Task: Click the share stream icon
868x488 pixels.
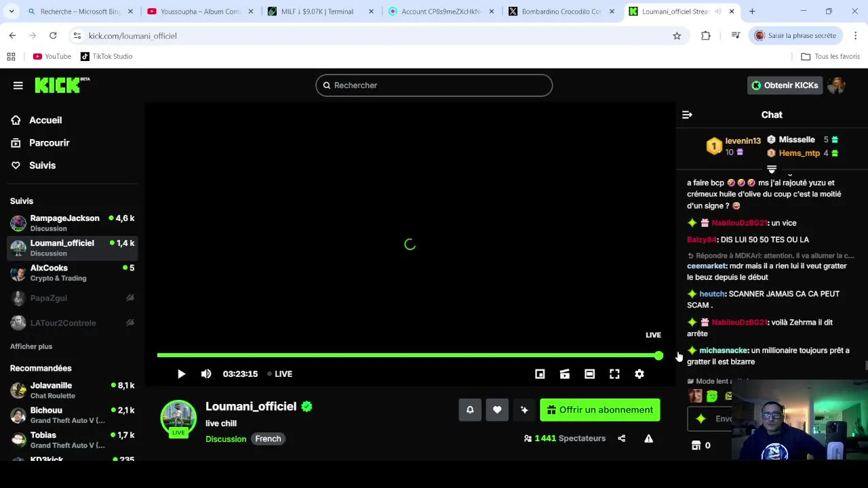Action: coord(622,439)
